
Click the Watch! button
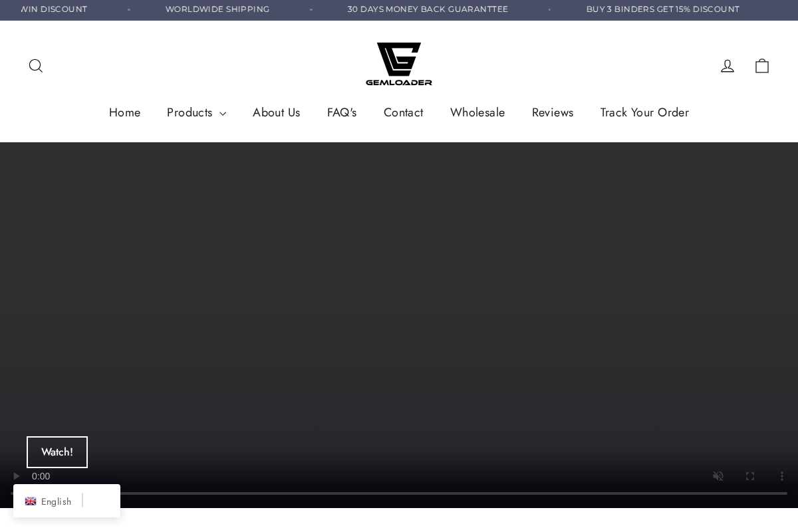pyautogui.click(x=57, y=452)
